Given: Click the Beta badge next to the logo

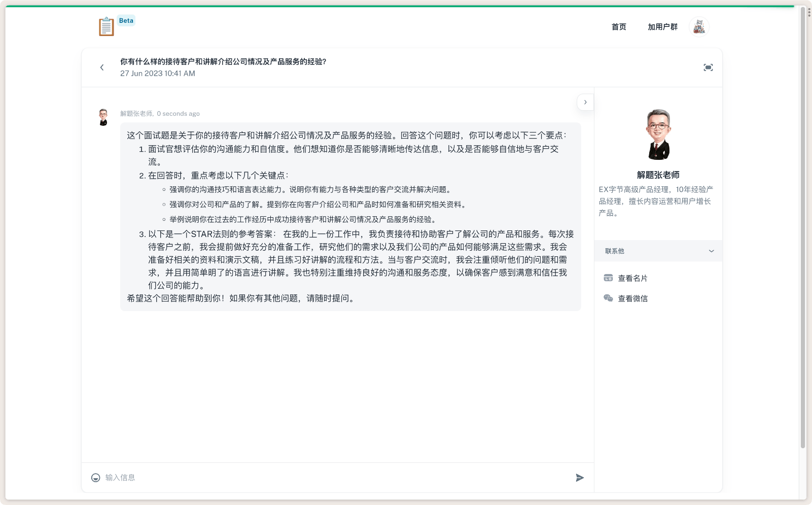Looking at the screenshot, I should [x=125, y=20].
